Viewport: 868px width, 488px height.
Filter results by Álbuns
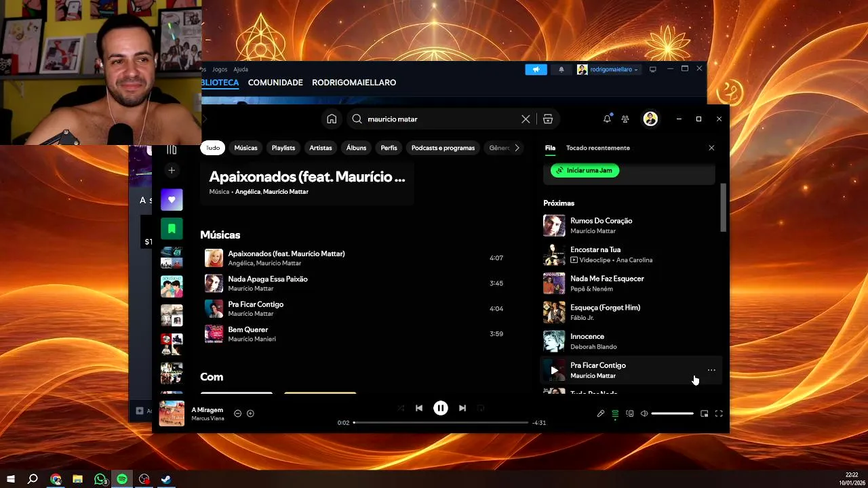pyautogui.click(x=356, y=148)
